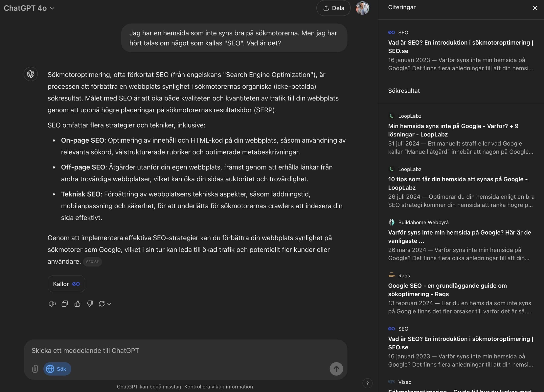Click the user message bubble about SEO
The height and width of the screenshot is (392, 544).
tap(234, 38)
